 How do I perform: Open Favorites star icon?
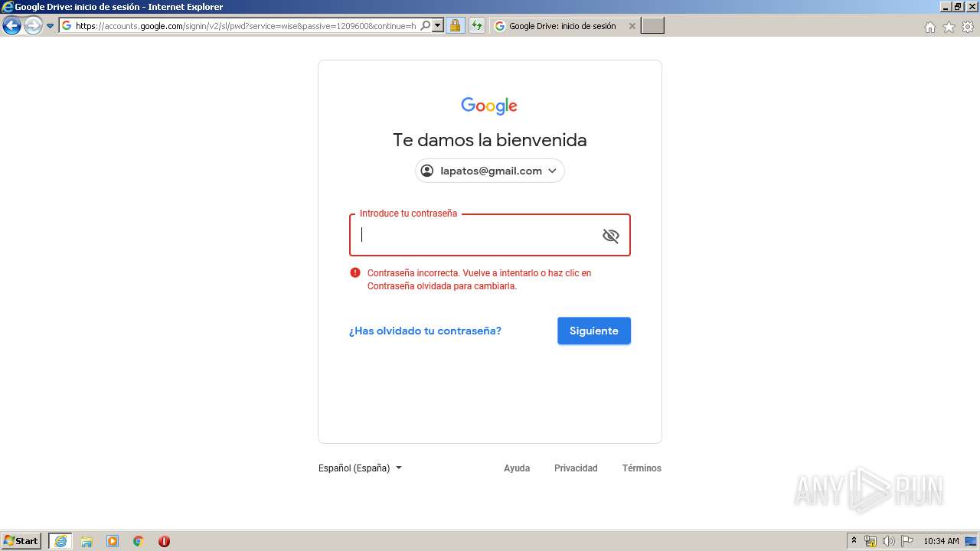point(949,27)
